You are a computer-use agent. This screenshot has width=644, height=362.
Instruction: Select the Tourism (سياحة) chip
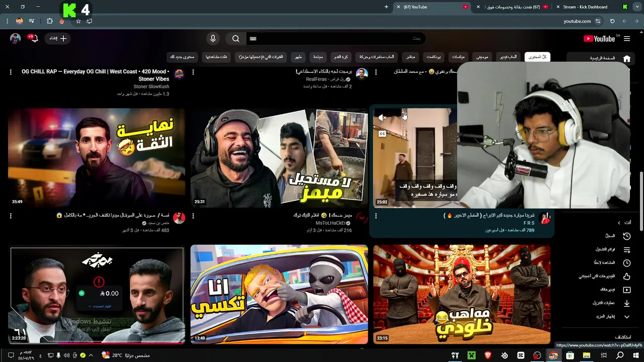pos(318,57)
